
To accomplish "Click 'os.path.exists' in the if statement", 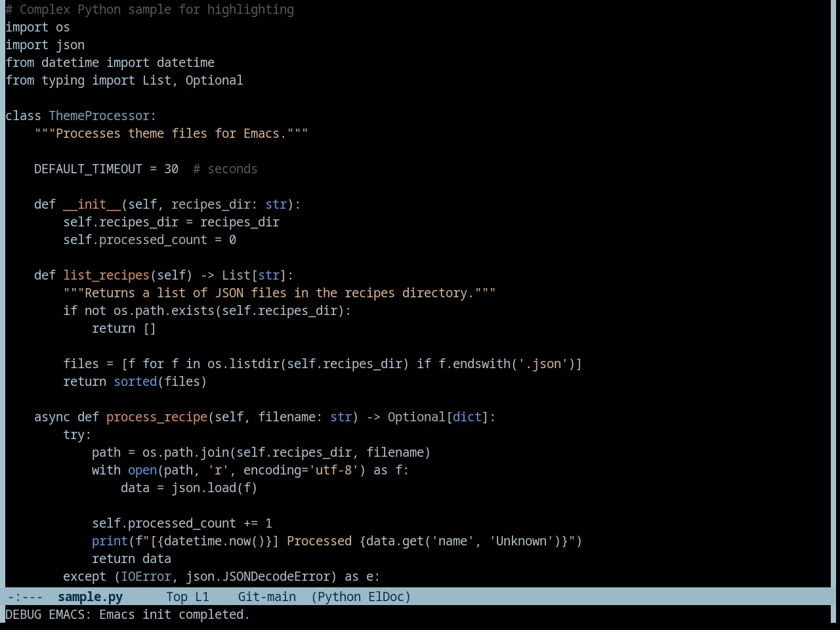I will (x=164, y=310).
